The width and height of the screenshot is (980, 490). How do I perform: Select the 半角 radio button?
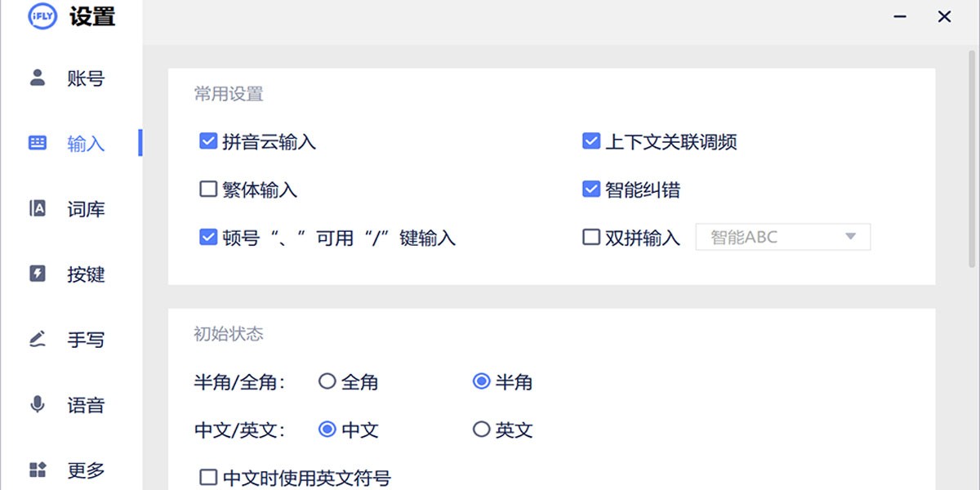tap(481, 381)
